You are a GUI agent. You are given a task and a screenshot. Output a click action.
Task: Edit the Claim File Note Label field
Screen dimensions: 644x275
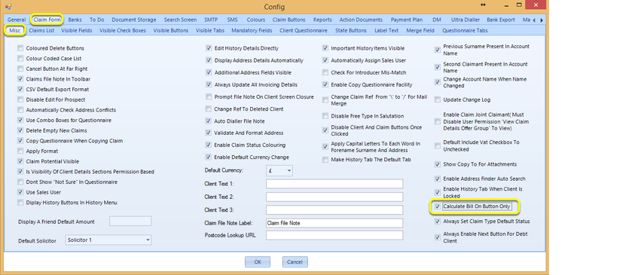tap(334, 223)
